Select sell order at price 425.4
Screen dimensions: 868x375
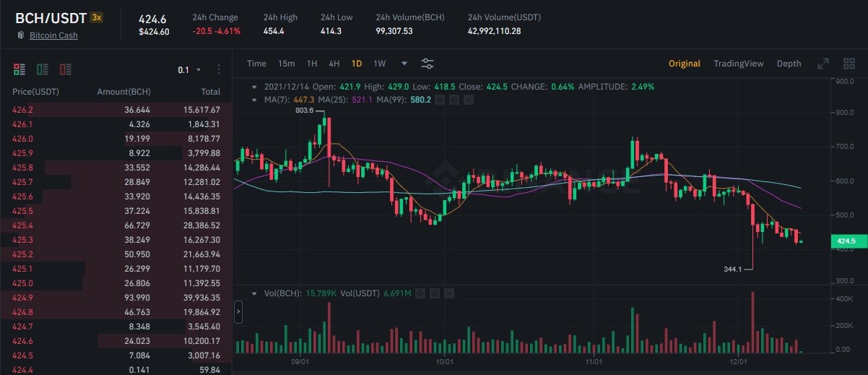click(x=116, y=225)
